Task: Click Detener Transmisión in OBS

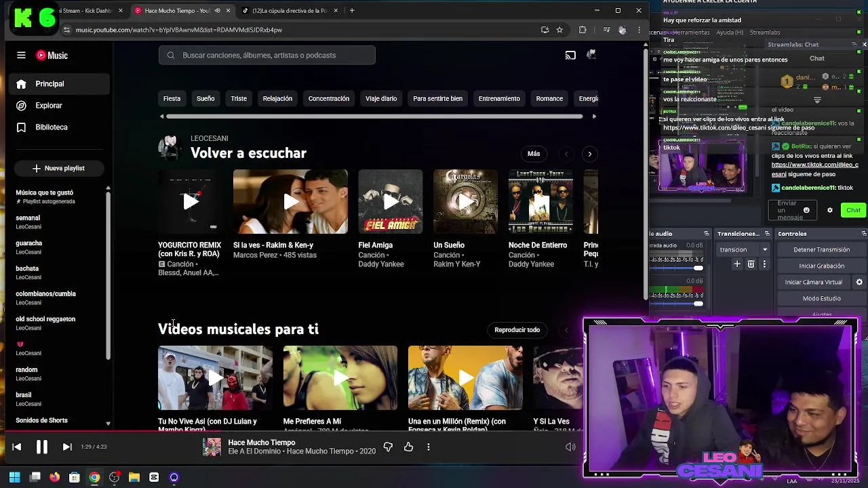Action: [821, 250]
